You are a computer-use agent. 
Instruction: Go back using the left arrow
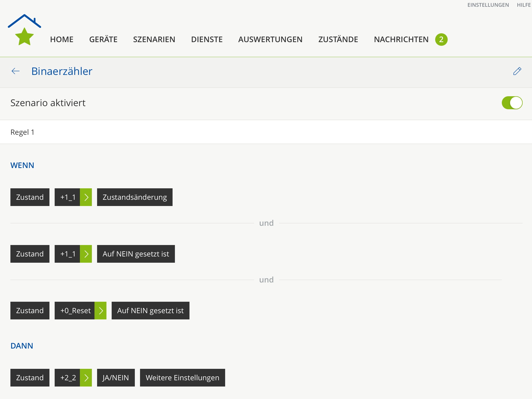(16, 71)
